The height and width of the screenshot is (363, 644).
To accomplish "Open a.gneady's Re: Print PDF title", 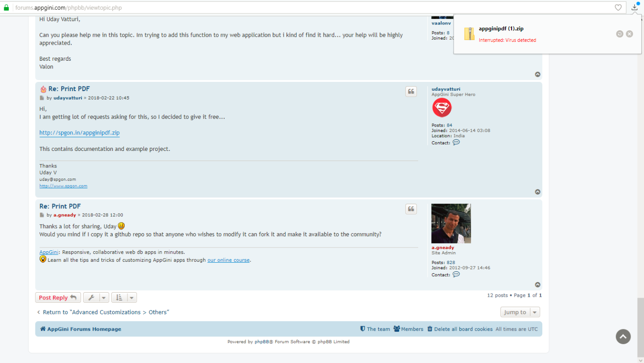I will tap(60, 206).
